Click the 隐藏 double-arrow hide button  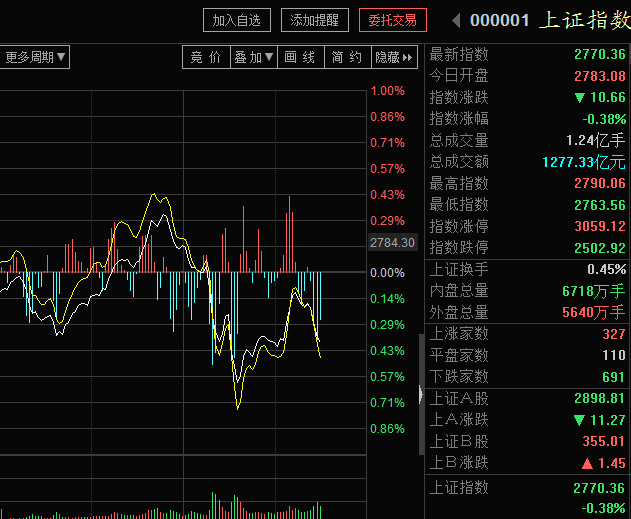point(394,57)
